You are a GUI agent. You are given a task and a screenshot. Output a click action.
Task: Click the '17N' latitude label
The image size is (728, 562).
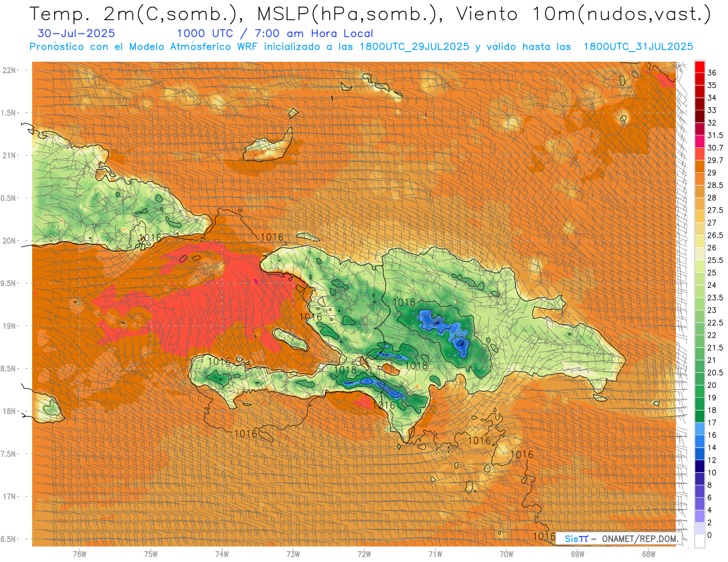pyautogui.click(x=10, y=497)
